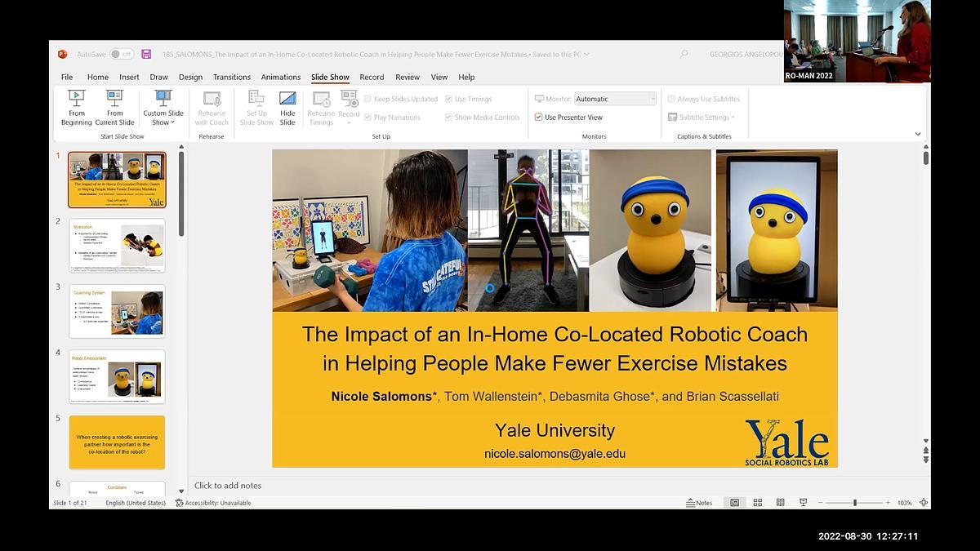980x551 pixels.
Task: Switch to the Record tab
Action: pyautogui.click(x=372, y=77)
